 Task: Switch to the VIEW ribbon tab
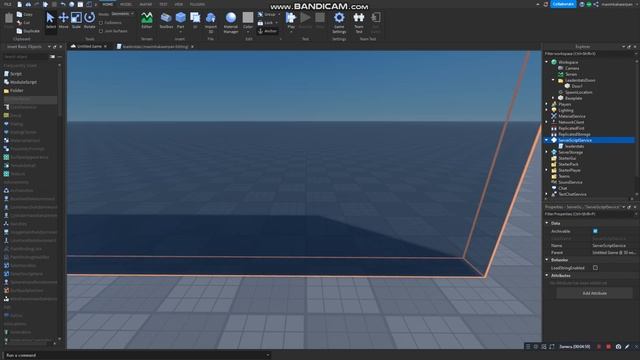(179, 4)
